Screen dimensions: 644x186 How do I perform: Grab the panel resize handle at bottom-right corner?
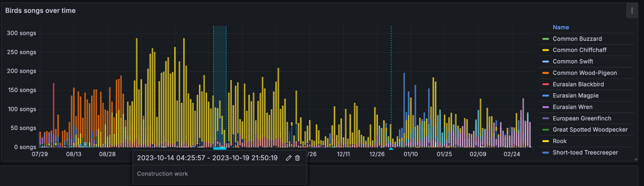point(636,159)
